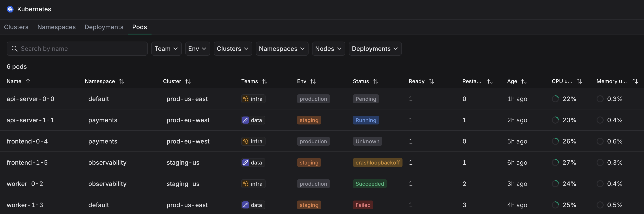644x214 pixels.
Task: Open the worker-1-3 pod row
Action: pyautogui.click(x=322, y=205)
